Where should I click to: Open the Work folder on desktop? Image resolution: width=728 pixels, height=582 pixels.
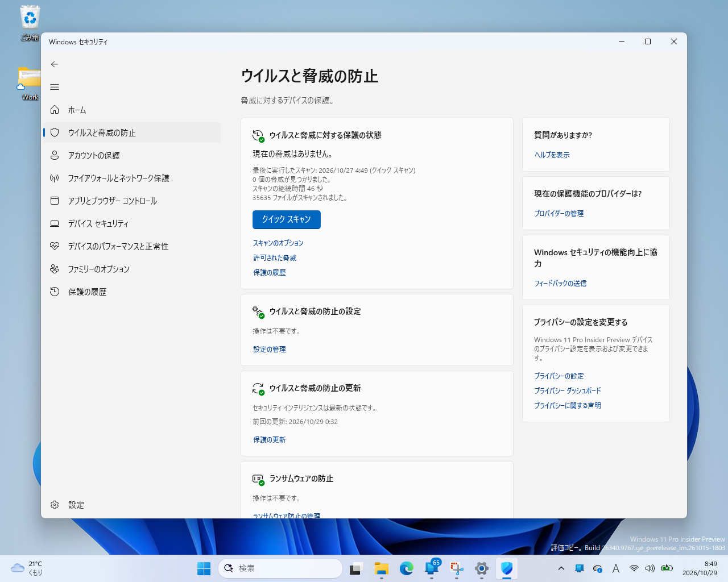click(x=30, y=84)
